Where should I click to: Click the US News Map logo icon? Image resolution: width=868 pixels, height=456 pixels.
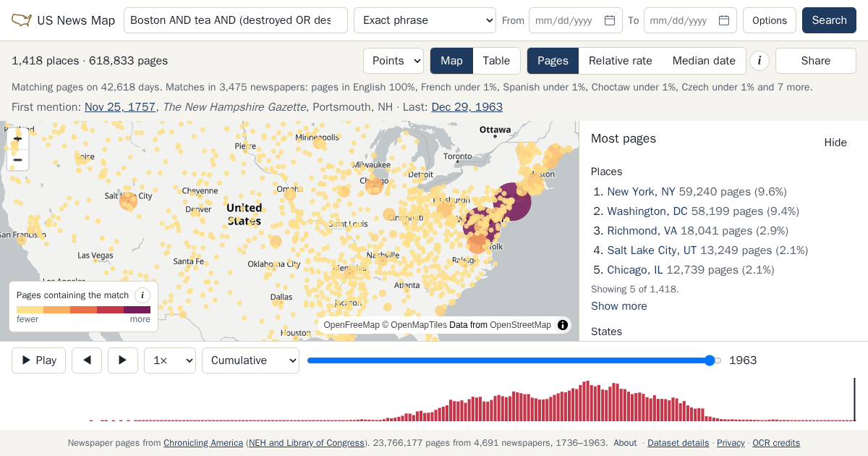tap(22, 20)
